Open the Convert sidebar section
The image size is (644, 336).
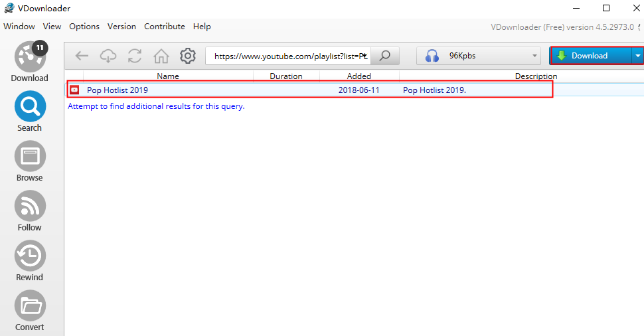click(x=30, y=311)
